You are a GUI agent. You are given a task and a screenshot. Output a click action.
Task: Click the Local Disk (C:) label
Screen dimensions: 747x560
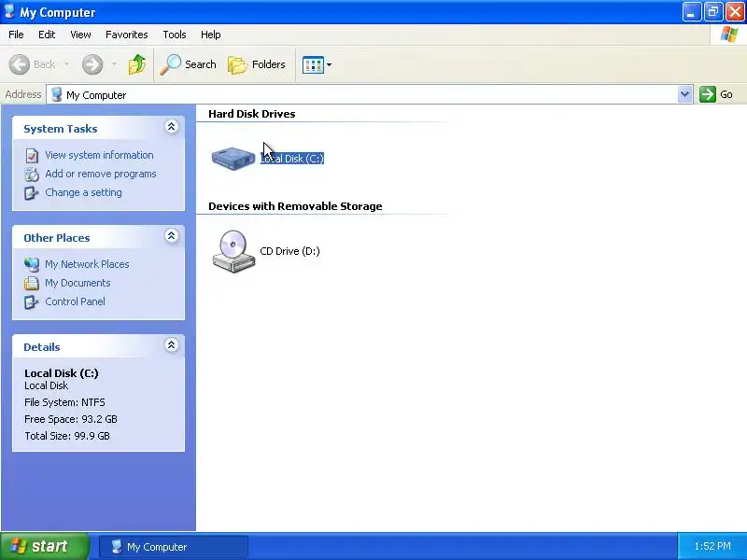point(292,159)
